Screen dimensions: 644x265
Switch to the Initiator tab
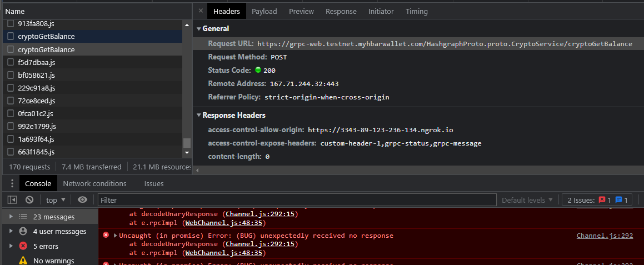coord(381,12)
